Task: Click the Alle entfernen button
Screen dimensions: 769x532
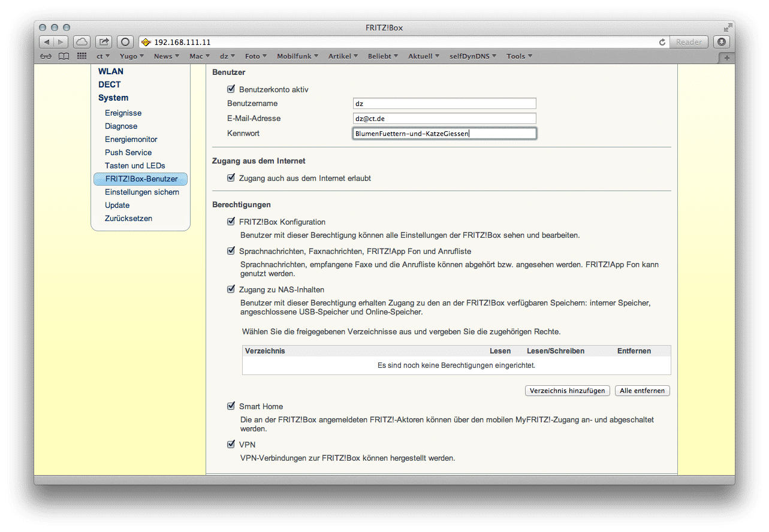Action: pos(642,391)
